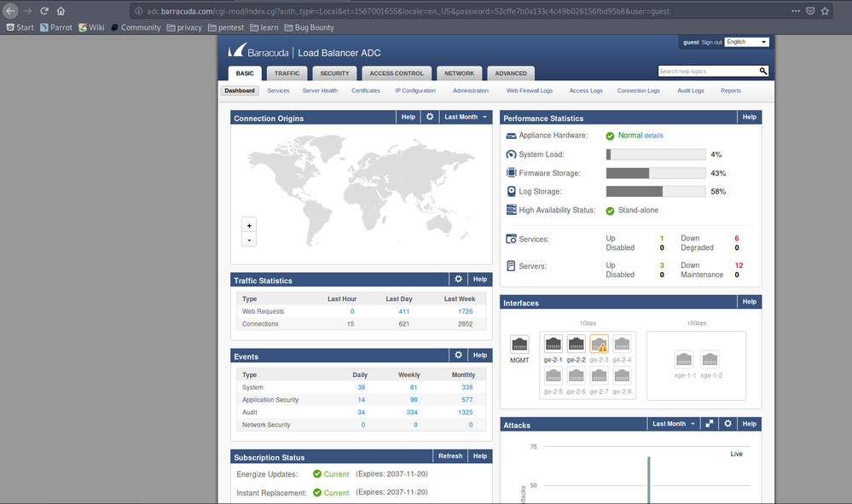The image size is (852, 504).
Task: Select the ge-2-6 interface port
Action: [576, 375]
